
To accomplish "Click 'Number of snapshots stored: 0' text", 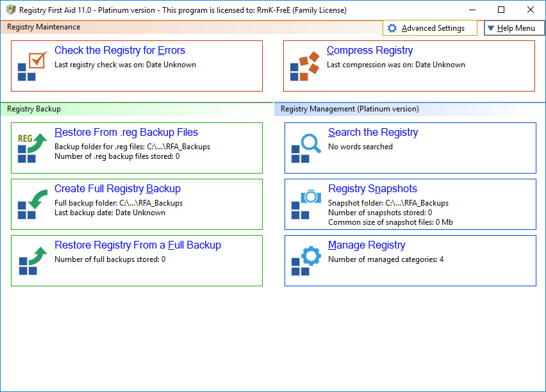I will 380,213.
